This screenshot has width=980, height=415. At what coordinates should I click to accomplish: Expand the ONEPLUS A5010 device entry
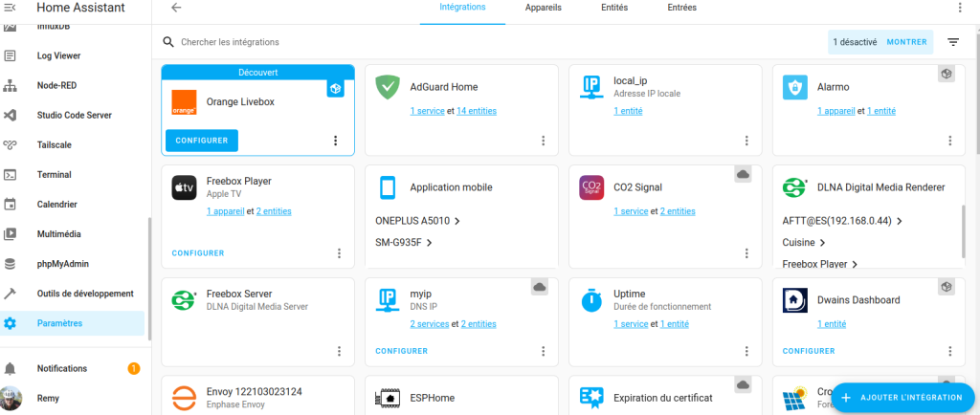[417, 221]
